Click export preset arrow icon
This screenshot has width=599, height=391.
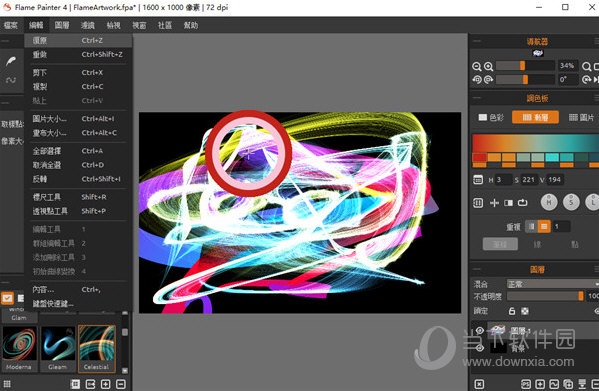90,384
